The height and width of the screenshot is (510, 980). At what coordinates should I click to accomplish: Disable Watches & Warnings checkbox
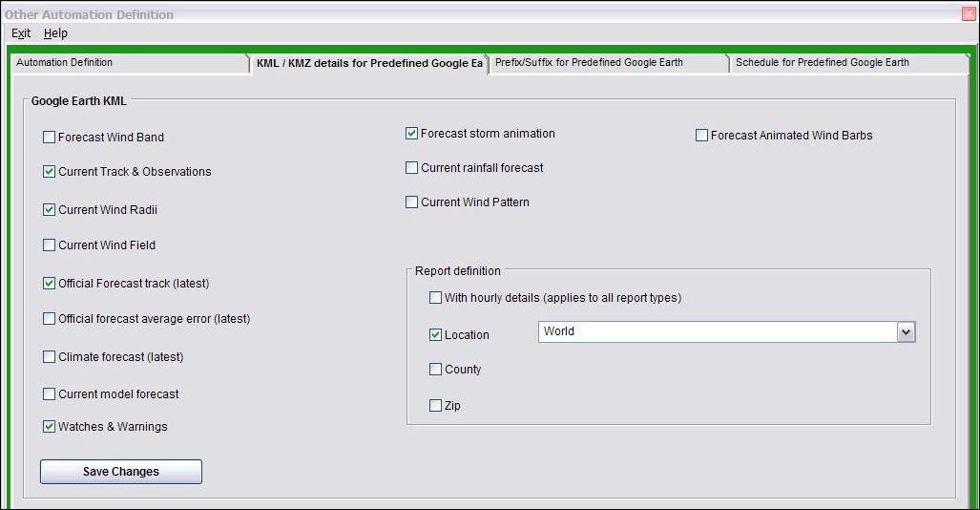pyautogui.click(x=50, y=427)
